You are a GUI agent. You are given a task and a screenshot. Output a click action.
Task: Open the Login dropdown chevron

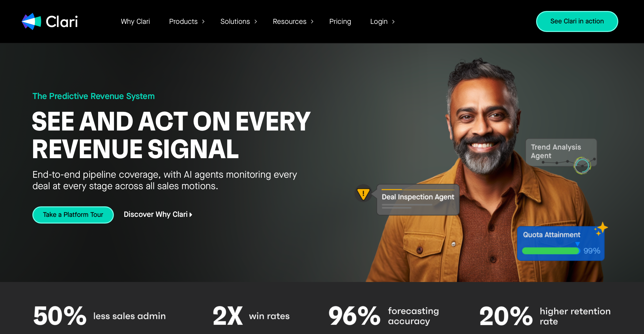click(393, 22)
